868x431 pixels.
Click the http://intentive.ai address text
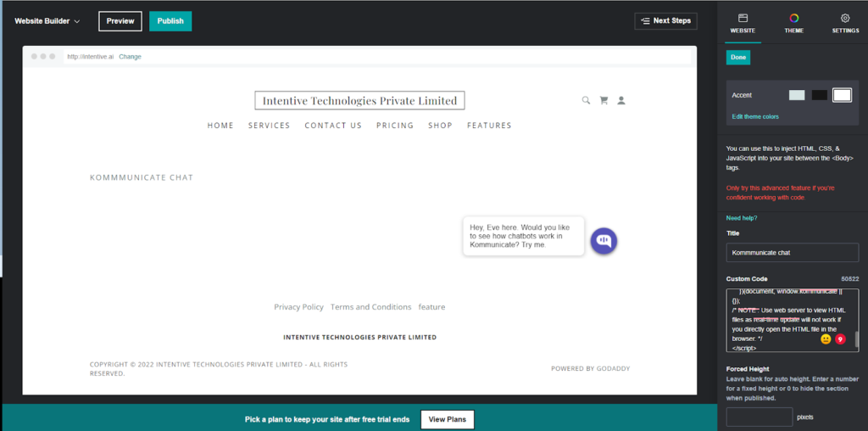pyautogui.click(x=90, y=57)
